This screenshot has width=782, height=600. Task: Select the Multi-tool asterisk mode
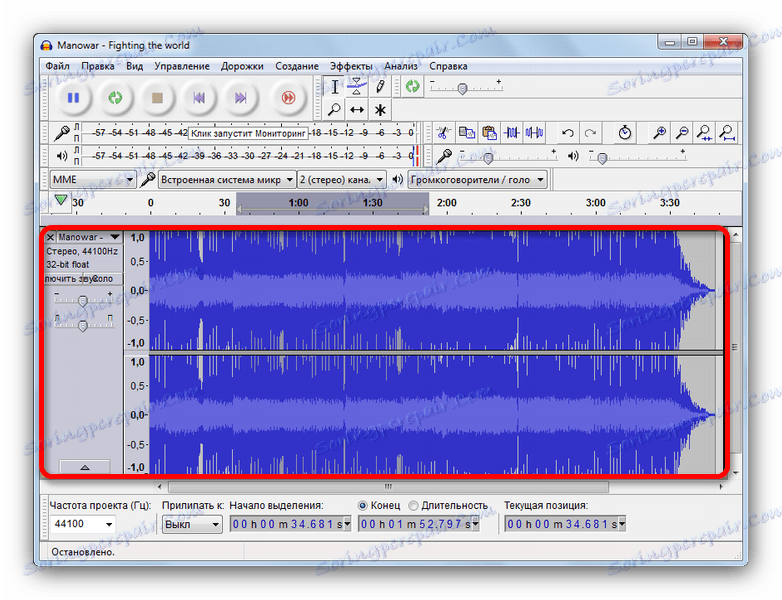[380, 109]
